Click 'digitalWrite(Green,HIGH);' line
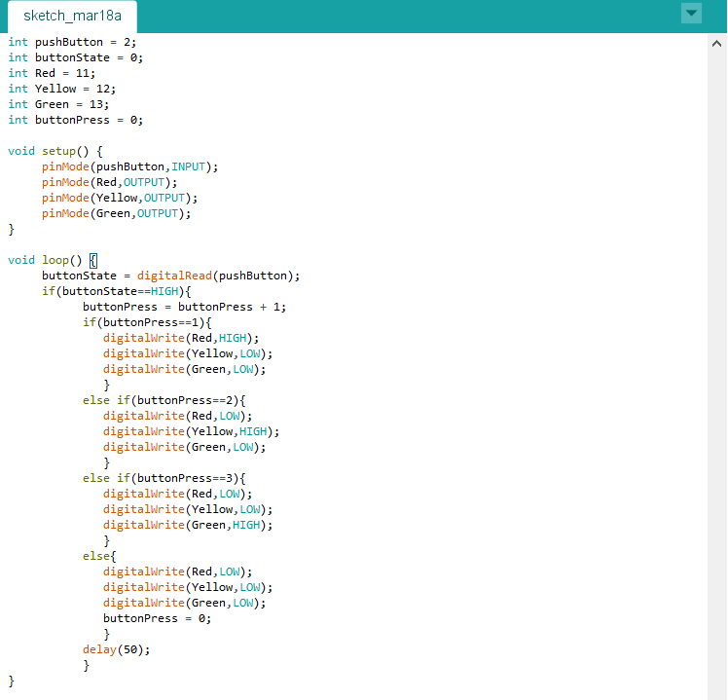This screenshot has height=700, width=728. tap(188, 525)
